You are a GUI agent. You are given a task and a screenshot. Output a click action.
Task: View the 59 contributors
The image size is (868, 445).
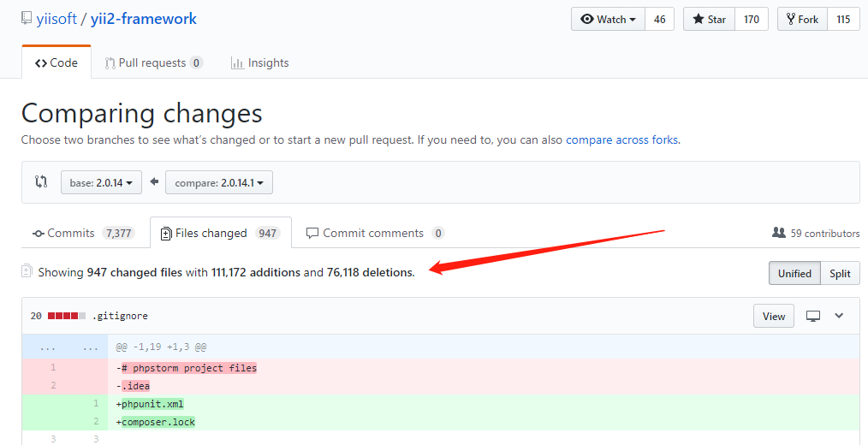[816, 233]
